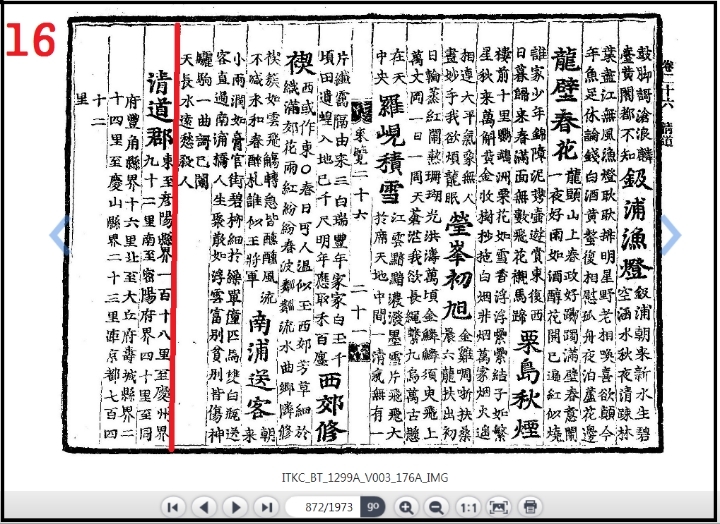Go to the next page in toolbar
Screen dimensions: 720x524
point(236,507)
